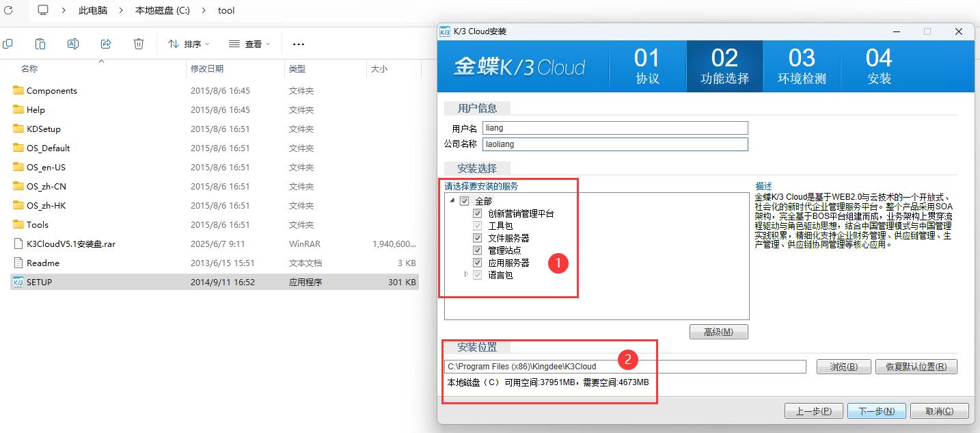980x433 pixels.
Task: Click the breadcrumb chevron before tool
Action: 203,10
